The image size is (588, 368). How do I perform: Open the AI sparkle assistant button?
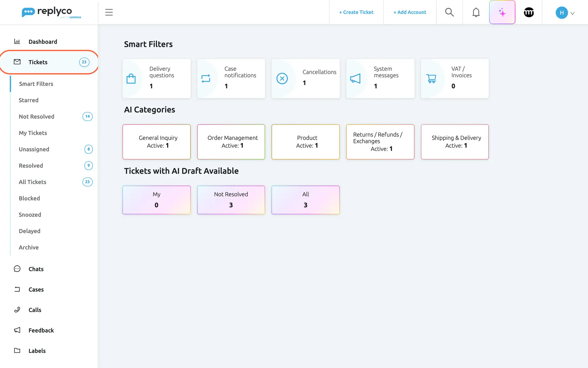tap(502, 12)
